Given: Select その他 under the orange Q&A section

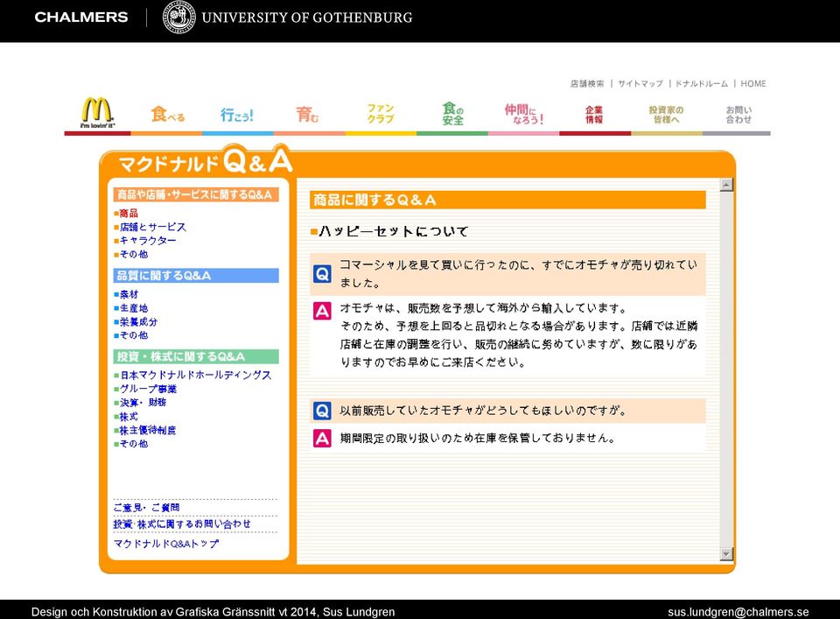Looking at the screenshot, I should [x=133, y=254].
